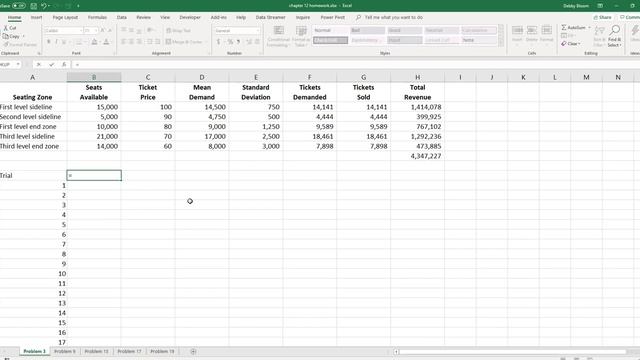Apply the Normal cell style
640x360 pixels.
click(331, 31)
